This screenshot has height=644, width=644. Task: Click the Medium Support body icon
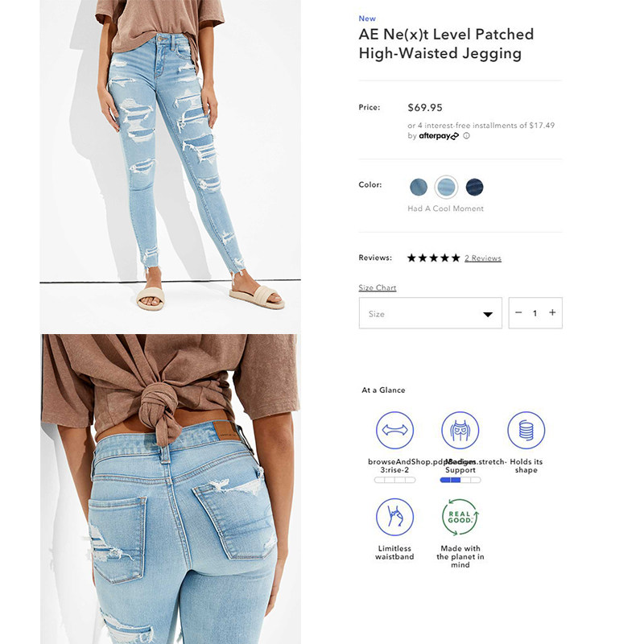point(460,430)
